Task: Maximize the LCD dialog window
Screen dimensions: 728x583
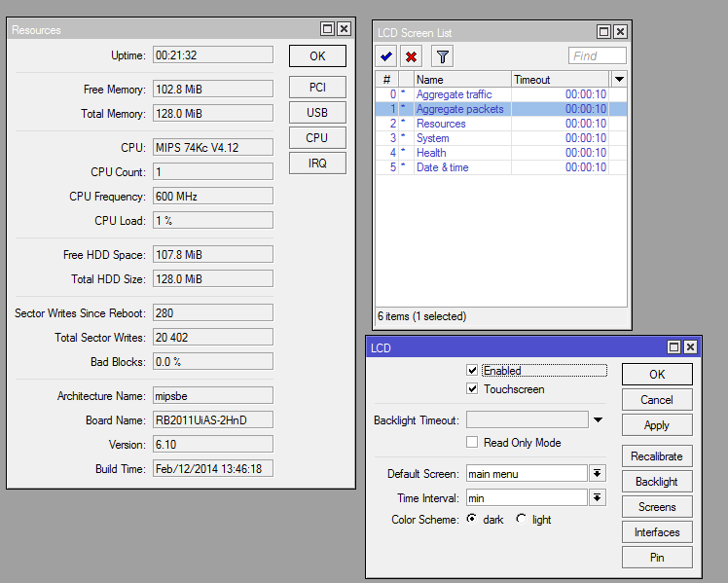Action: 673,347
